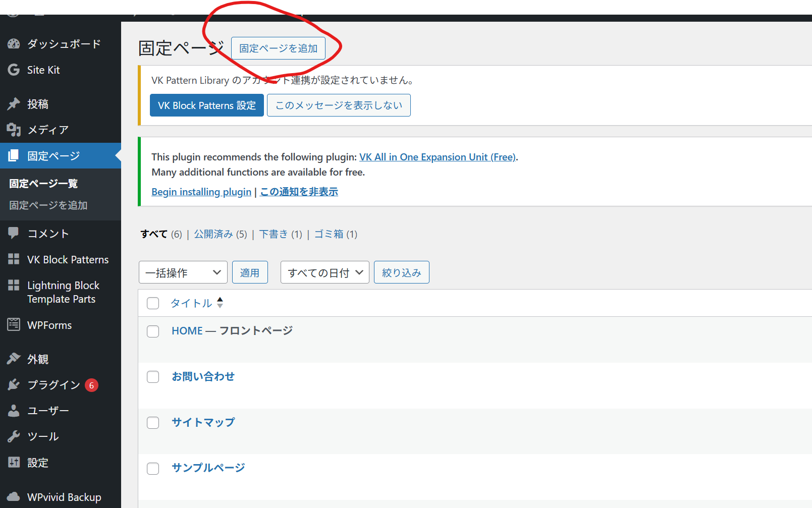This screenshot has width=812, height=508.
Task: Show 公開済み (5) published pages filter
Action: click(221, 234)
